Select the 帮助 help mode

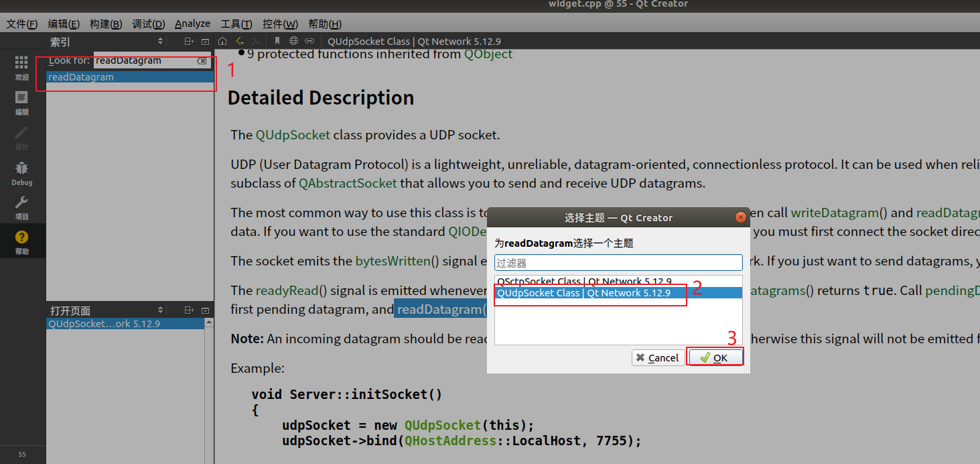pyautogui.click(x=21, y=242)
